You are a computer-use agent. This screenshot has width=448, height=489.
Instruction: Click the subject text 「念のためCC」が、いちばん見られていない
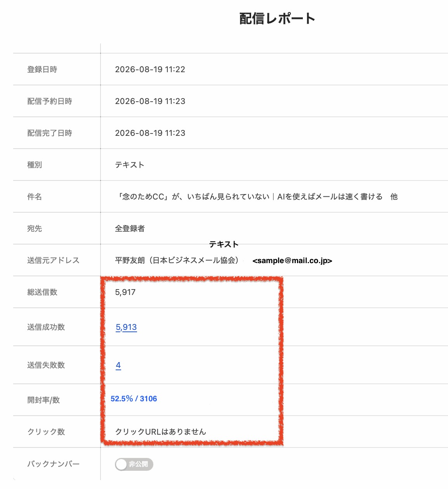pos(193,197)
